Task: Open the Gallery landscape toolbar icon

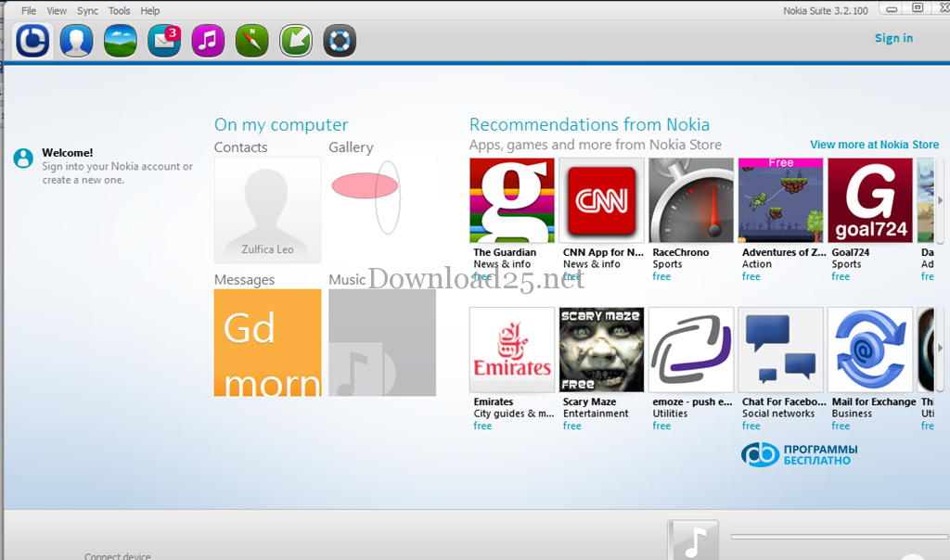Action: (120, 41)
